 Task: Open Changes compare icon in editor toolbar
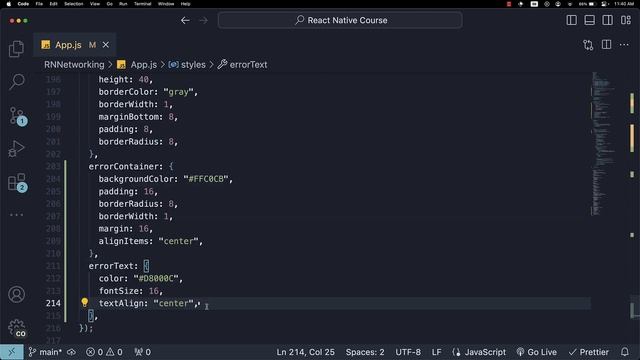point(588,44)
